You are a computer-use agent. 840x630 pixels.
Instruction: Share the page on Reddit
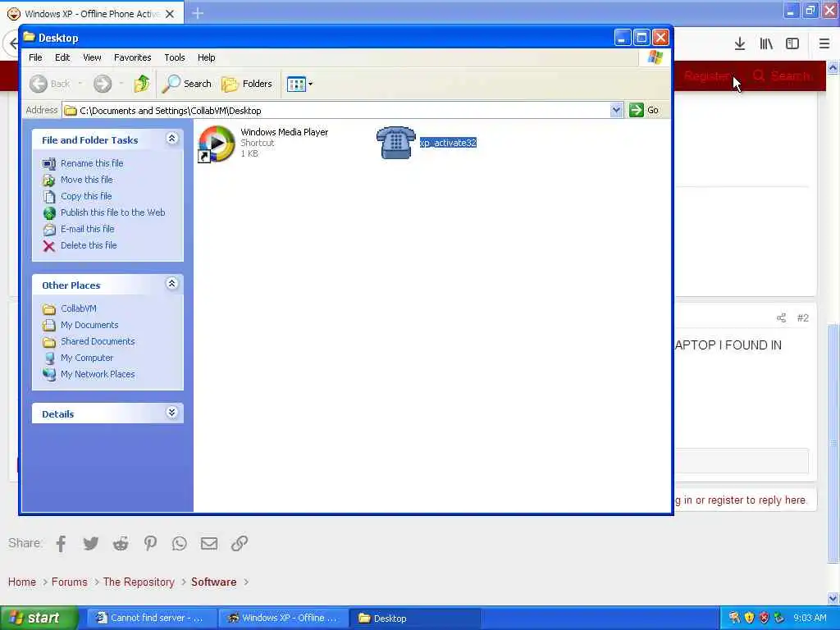(121, 543)
